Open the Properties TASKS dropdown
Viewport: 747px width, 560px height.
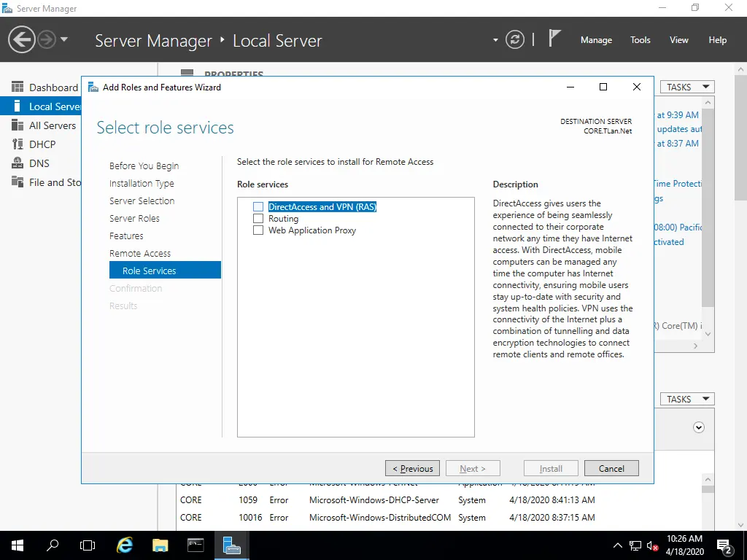pyautogui.click(x=687, y=87)
